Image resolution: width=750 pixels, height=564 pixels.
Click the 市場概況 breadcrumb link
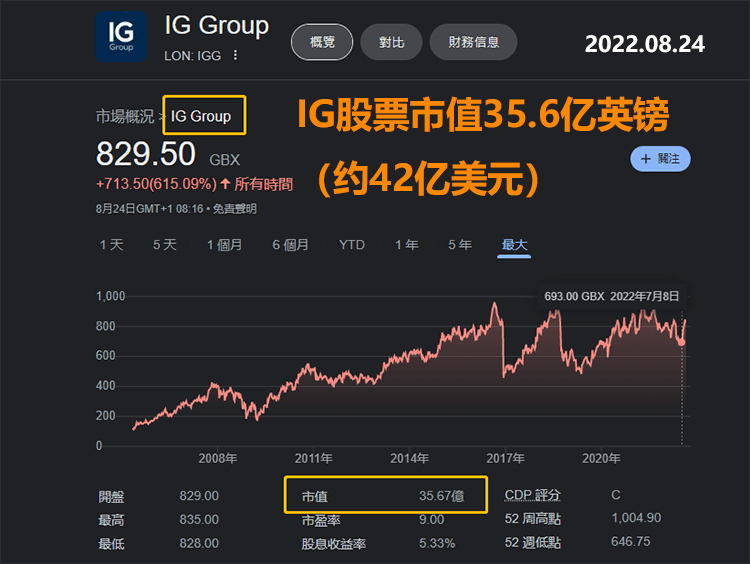click(125, 116)
